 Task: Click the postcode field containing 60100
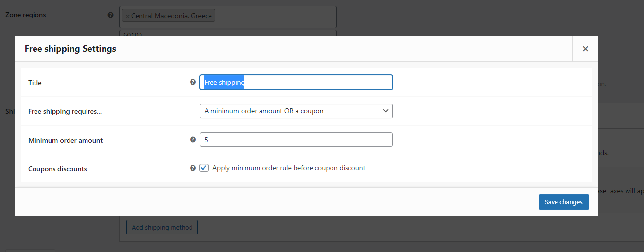[227, 33]
